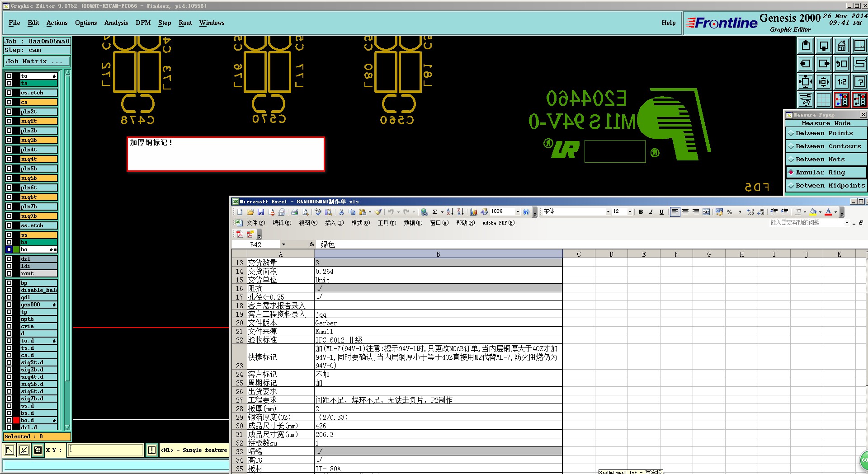This screenshot has height=474, width=868.
Task: Click the Help button in Graphic Editor
Action: pyautogui.click(x=669, y=23)
